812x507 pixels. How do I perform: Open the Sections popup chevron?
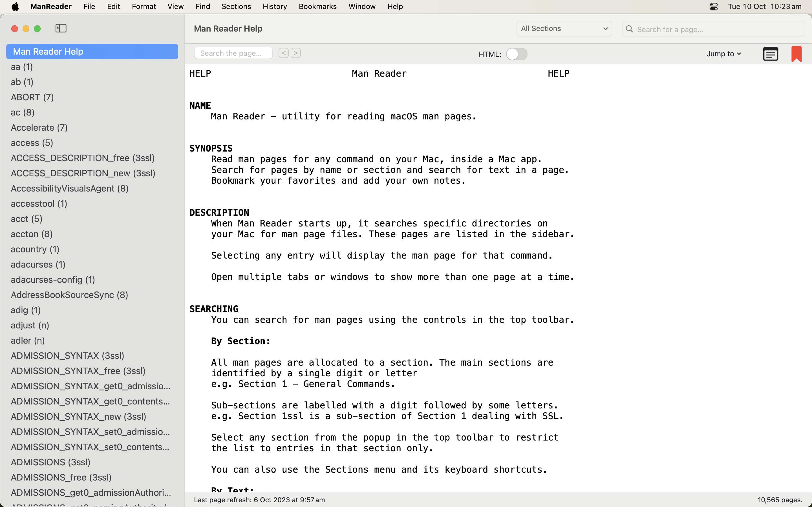pos(605,28)
